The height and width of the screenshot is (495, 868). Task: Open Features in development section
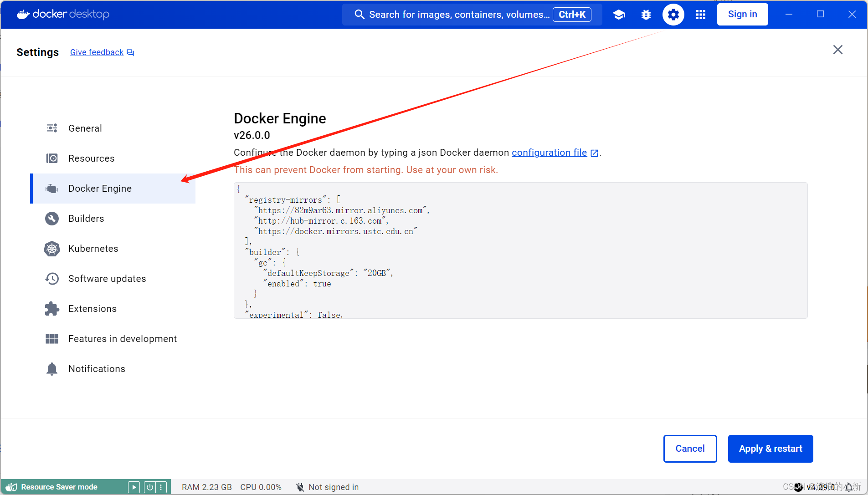(122, 339)
